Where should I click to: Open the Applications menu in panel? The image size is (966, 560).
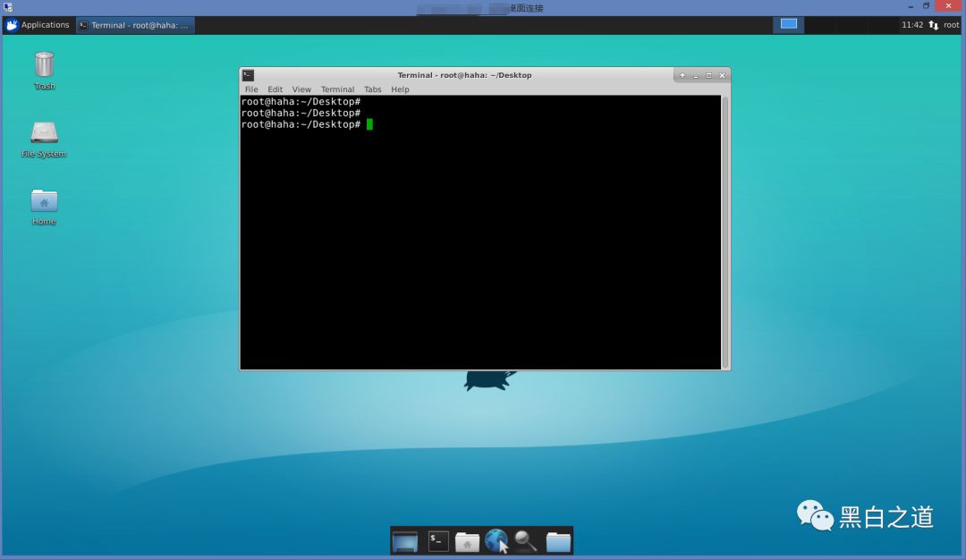(38, 25)
